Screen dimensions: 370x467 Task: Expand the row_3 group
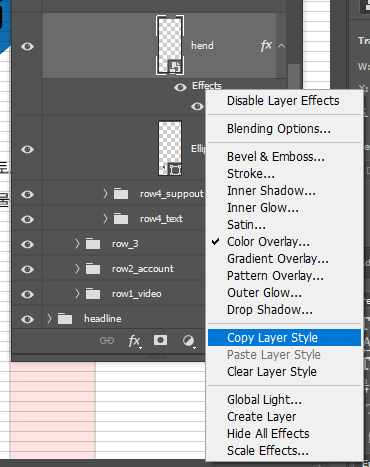(77, 243)
